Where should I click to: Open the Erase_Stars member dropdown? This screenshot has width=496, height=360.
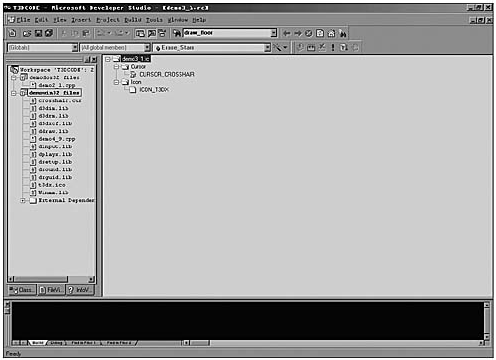point(267,47)
